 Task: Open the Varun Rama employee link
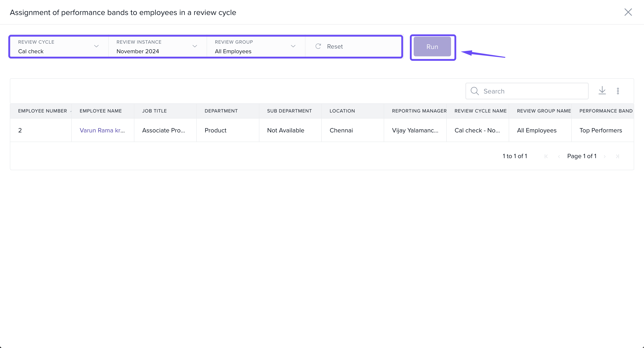click(x=102, y=130)
